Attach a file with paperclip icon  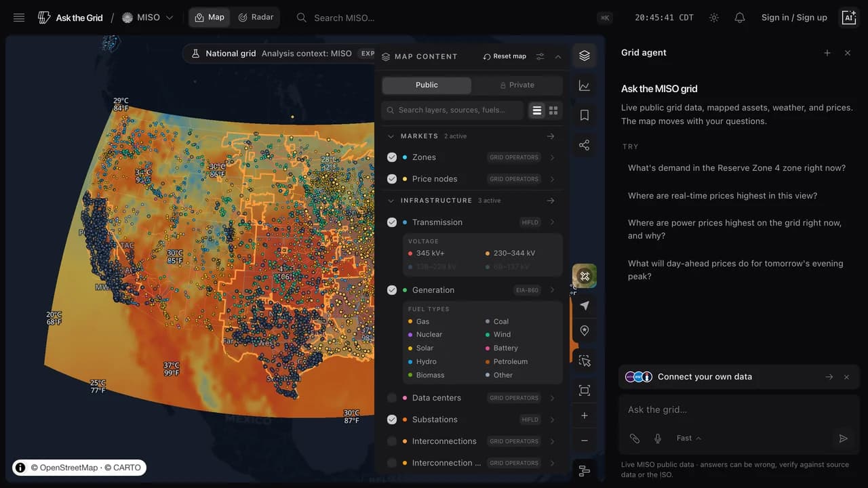click(x=635, y=439)
